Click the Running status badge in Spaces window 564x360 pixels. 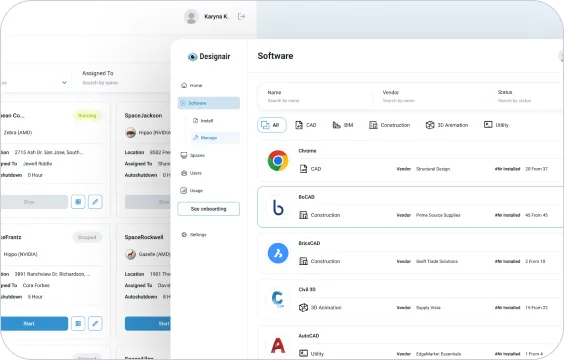tap(87, 115)
